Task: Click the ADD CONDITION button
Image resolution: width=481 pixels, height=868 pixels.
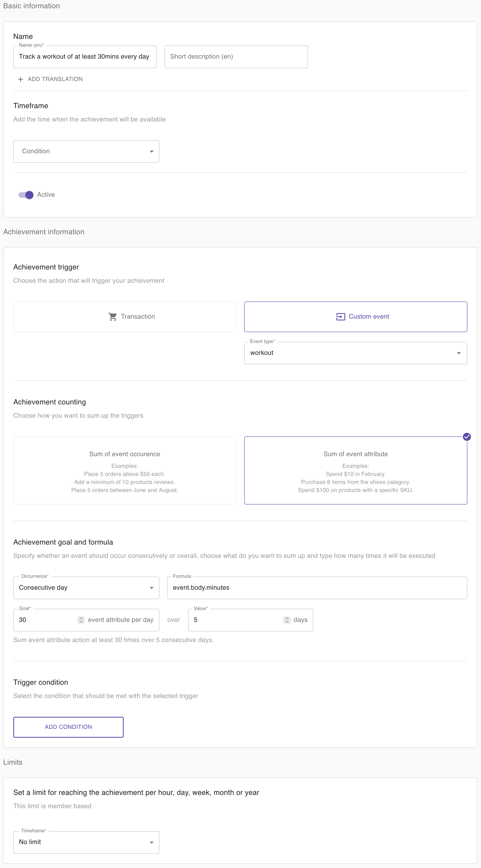Action: coord(68,727)
